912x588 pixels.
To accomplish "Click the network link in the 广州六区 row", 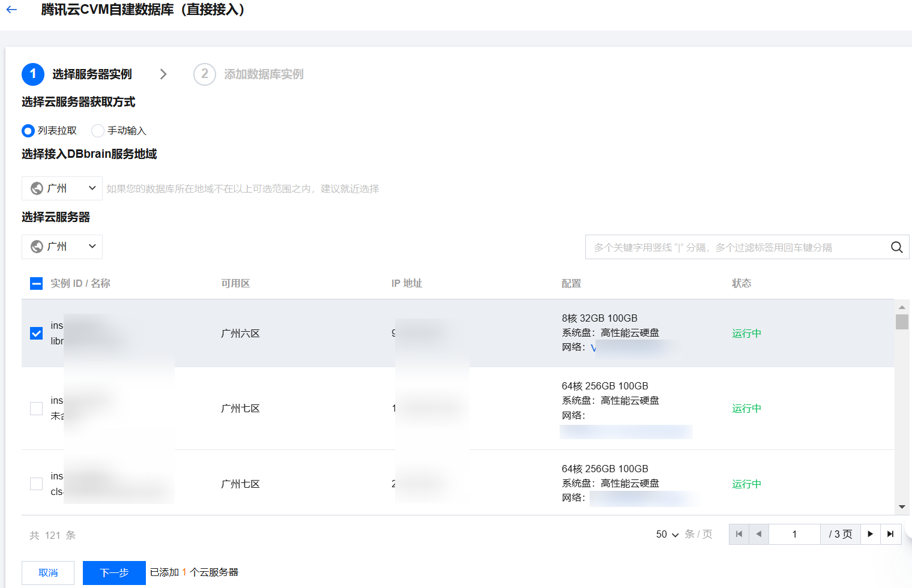I will 630,347.
